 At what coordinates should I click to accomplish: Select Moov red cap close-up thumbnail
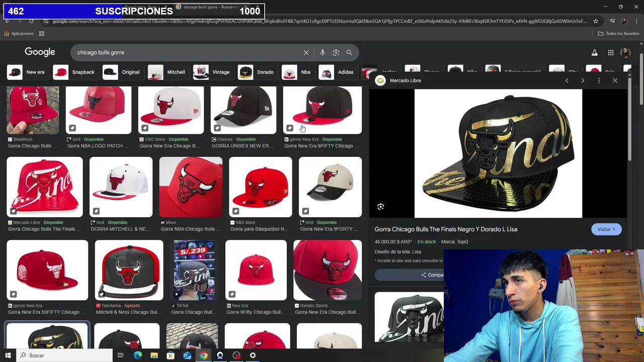(x=191, y=187)
